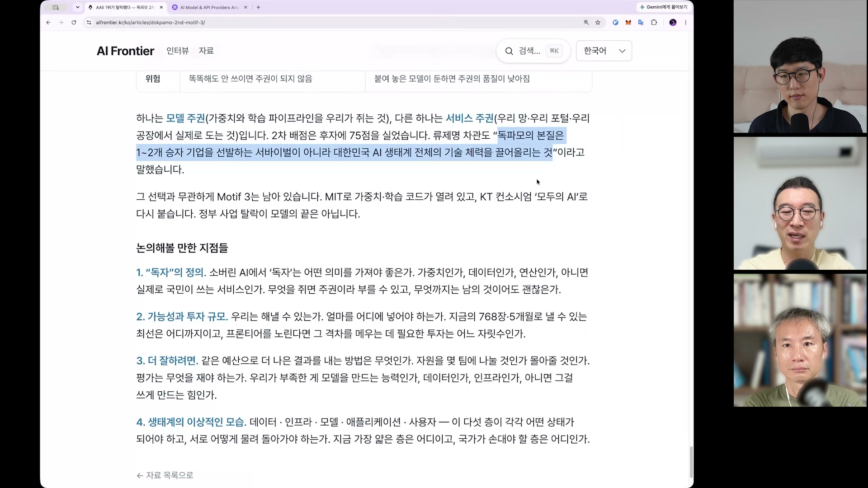Select the middle participant video in yellow shirt
This screenshot has width=868, height=488.
coord(800,203)
